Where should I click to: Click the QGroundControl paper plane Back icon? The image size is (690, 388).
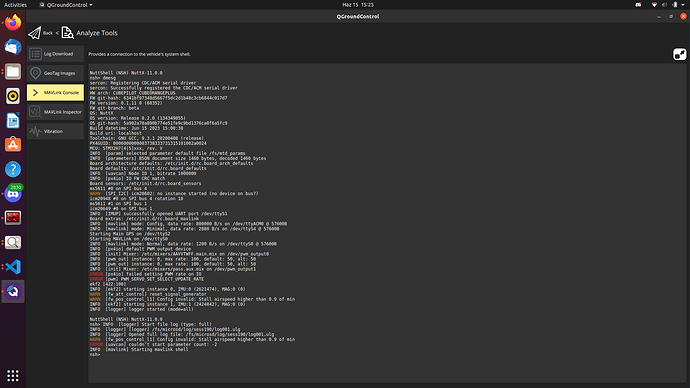click(34, 33)
